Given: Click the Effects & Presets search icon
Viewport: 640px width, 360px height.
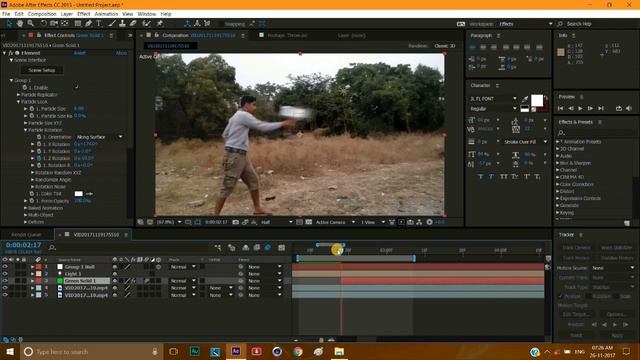Looking at the screenshot, I should [x=561, y=133].
